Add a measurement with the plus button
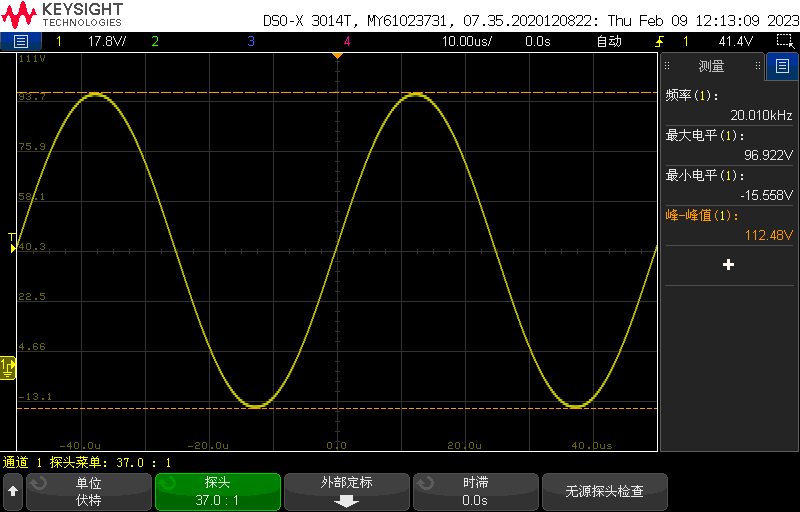Image resolution: width=800 pixels, height=512 pixels. [728, 265]
